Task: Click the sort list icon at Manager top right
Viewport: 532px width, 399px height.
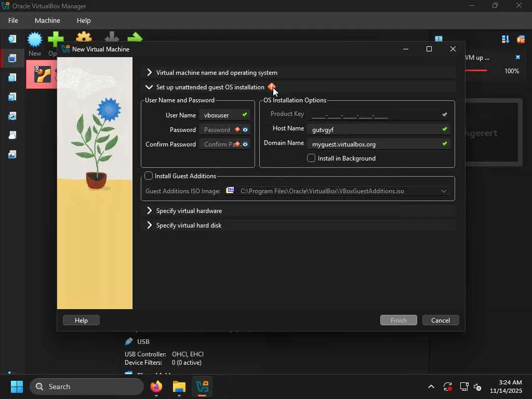Action: [505, 39]
